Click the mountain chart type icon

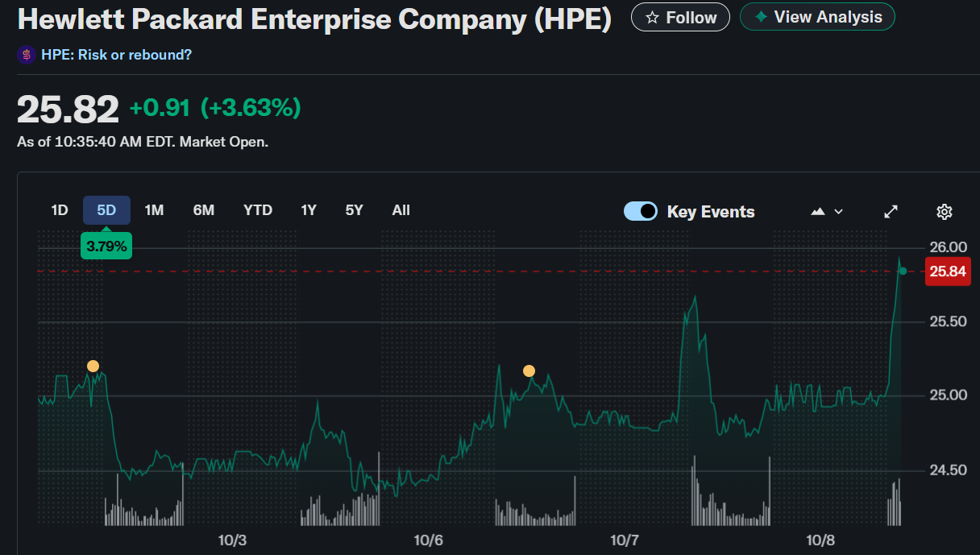pos(818,212)
